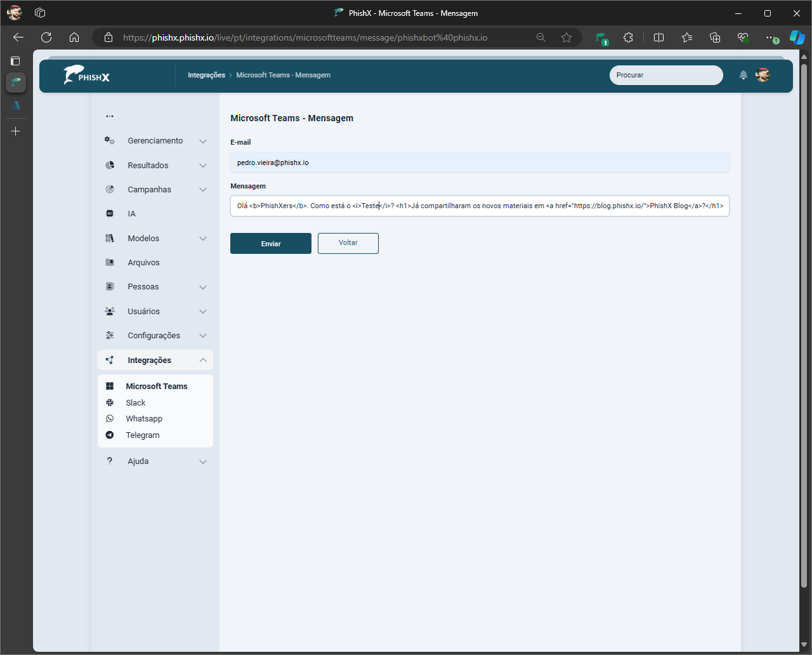The width and height of the screenshot is (812, 655).
Task: Open browser extensions puzzle icon
Action: (x=628, y=37)
